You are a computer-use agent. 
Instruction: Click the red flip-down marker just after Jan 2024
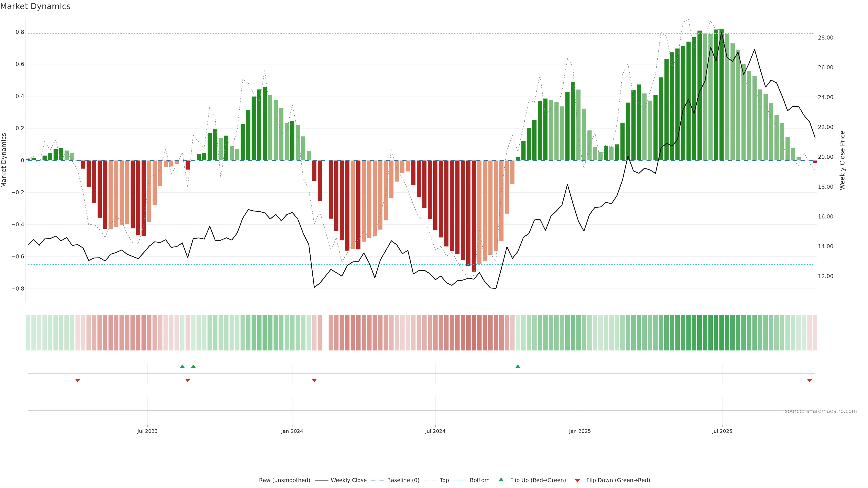coord(314,380)
